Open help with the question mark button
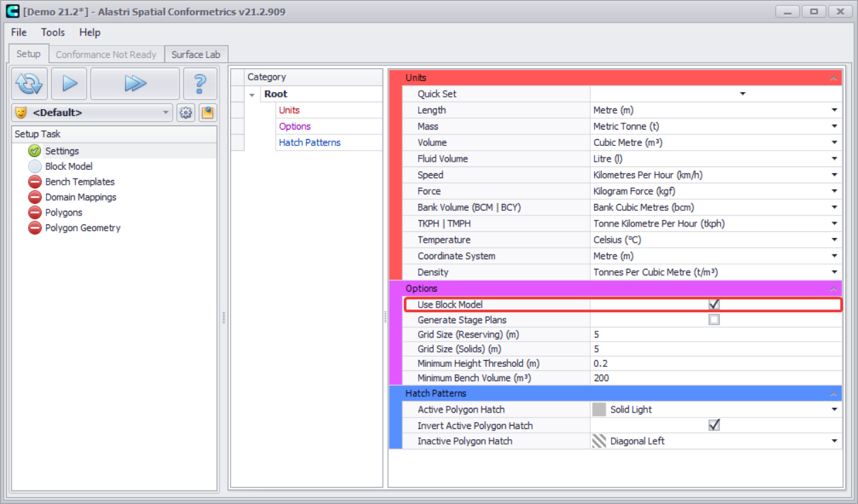Image resolution: width=858 pixels, height=504 pixels. [200, 84]
